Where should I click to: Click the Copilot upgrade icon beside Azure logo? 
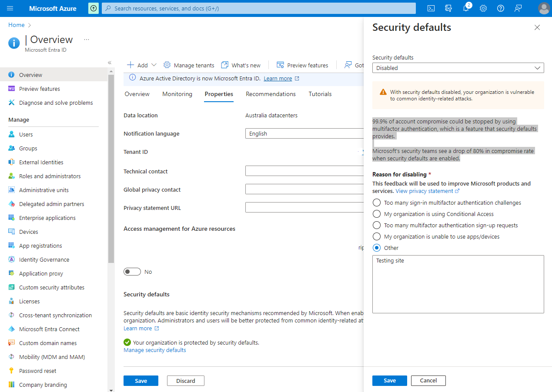tap(94, 8)
